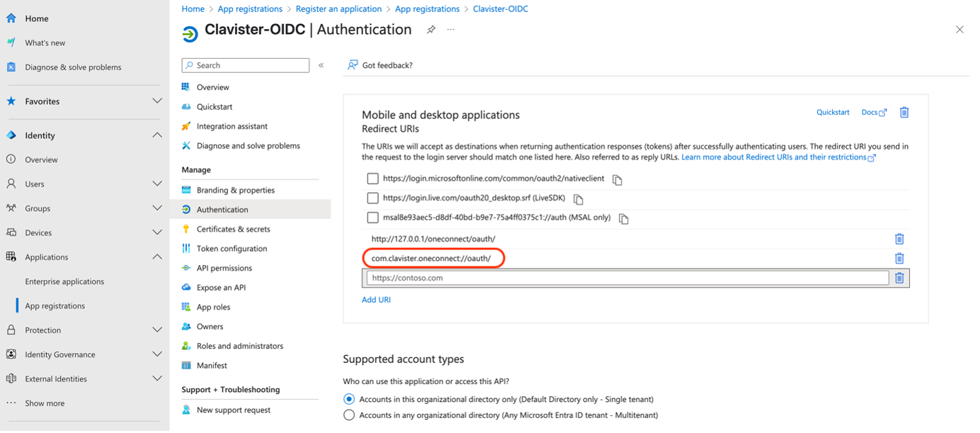Check the MSAL only redirect URI checkbox
This screenshot has width=980, height=433.
tap(372, 218)
